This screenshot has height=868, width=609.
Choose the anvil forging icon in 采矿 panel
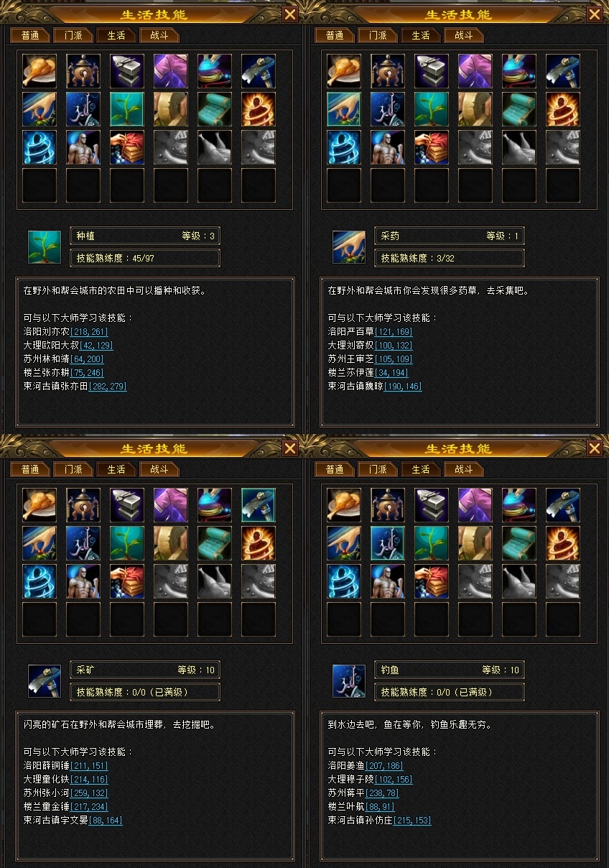127,505
